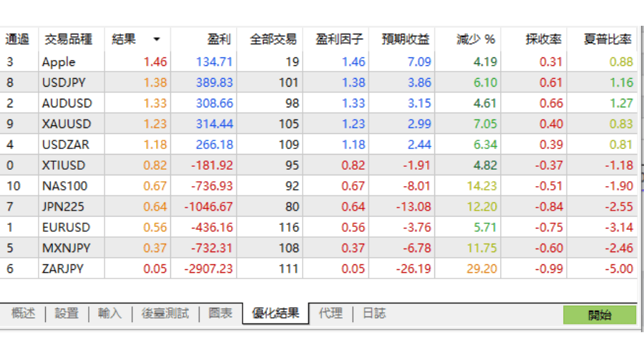
Task: Sort by the 夏普比率 column header
Action: [x=602, y=39]
